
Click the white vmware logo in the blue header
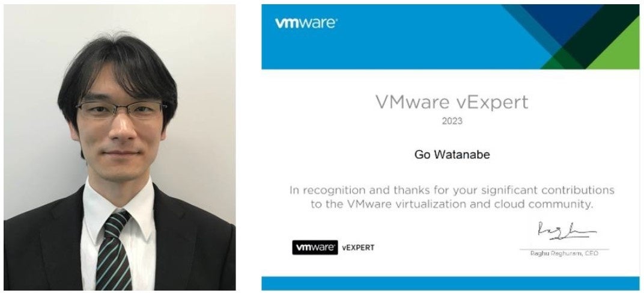(x=306, y=23)
